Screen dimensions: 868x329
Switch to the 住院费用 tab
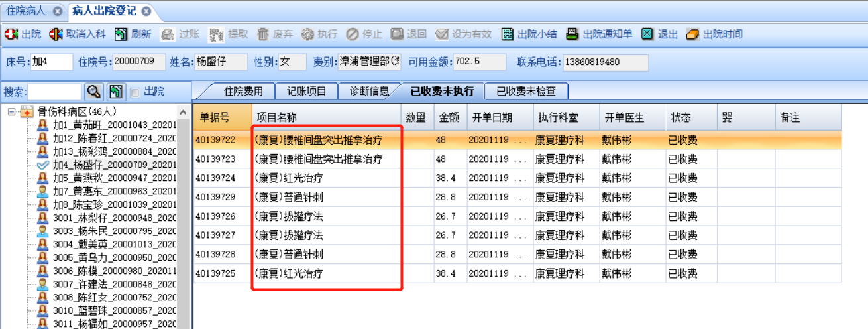(x=243, y=92)
